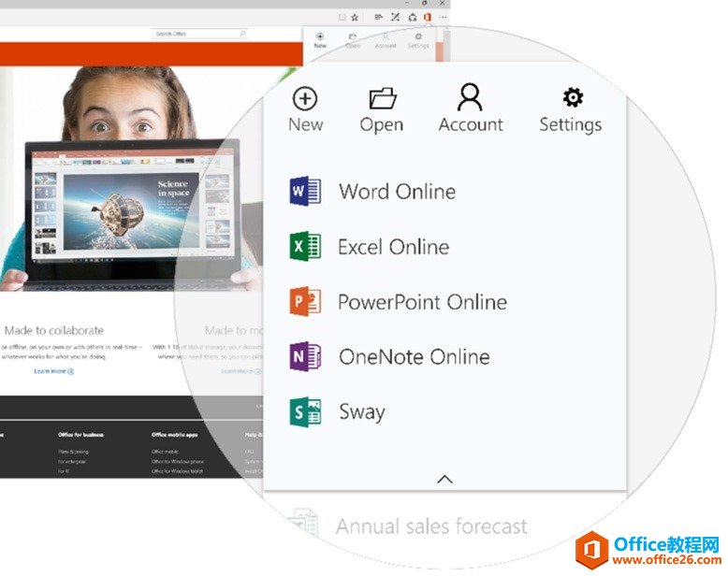The image size is (728, 576).
Task: Open the For enterprise footer link
Action: (x=72, y=461)
